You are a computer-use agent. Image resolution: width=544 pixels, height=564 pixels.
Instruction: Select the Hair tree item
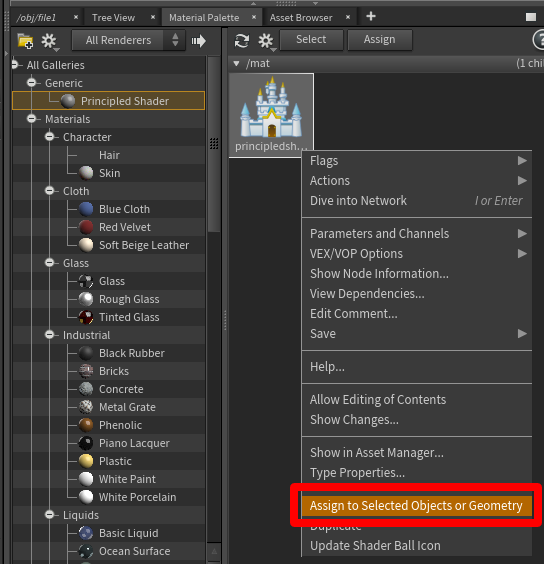point(109,155)
